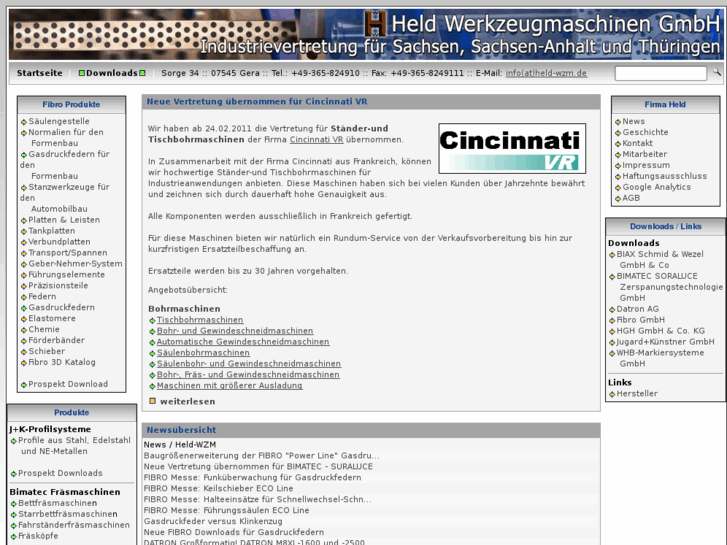Viewport: 727px width, 545px height.
Task: Open news 'FIBRO Messe: Führungssäulen ECO Line'
Action: 226,510
